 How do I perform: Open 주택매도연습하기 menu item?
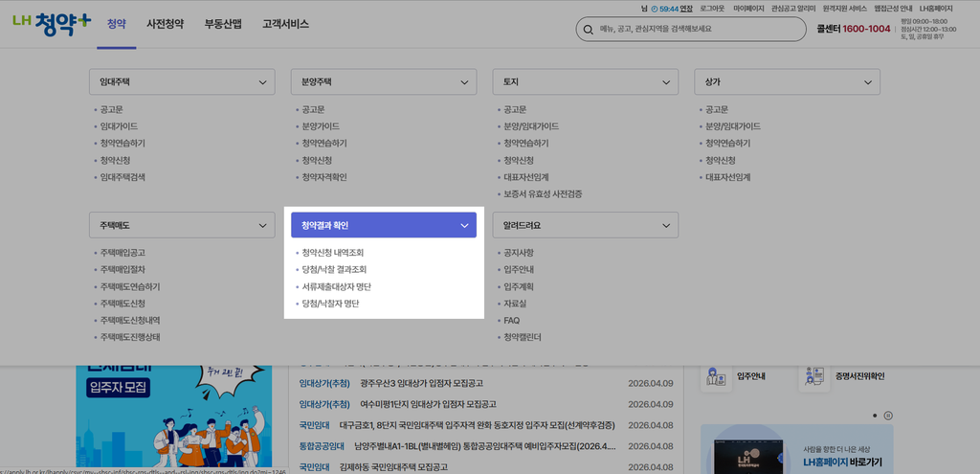(130, 287)
